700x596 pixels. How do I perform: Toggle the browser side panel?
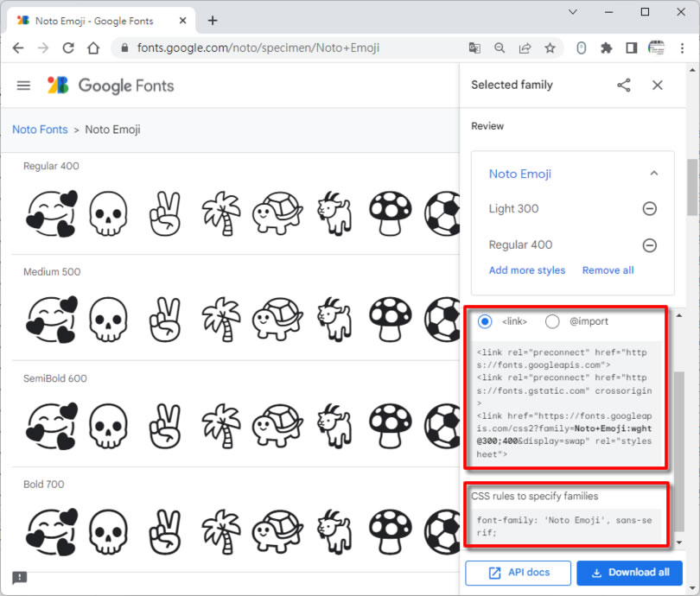tap(631, 48)
